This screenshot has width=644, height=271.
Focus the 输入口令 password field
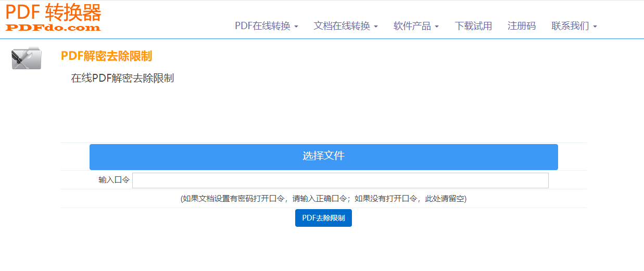pos(340,180)
